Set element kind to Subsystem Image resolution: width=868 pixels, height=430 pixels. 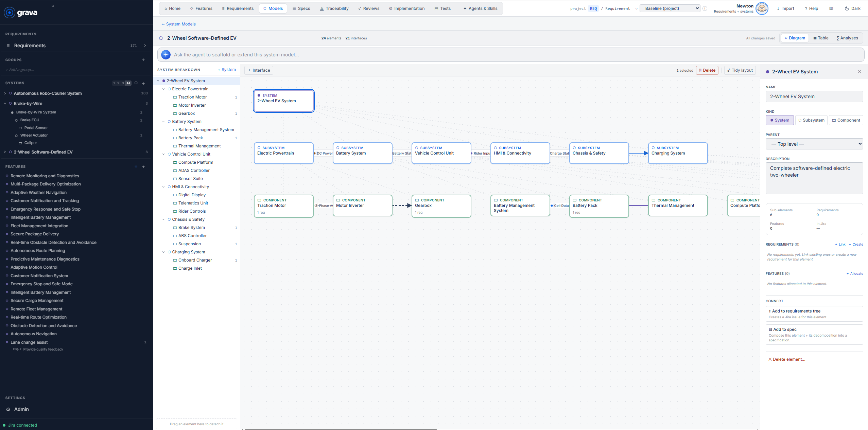pos(811,120)
